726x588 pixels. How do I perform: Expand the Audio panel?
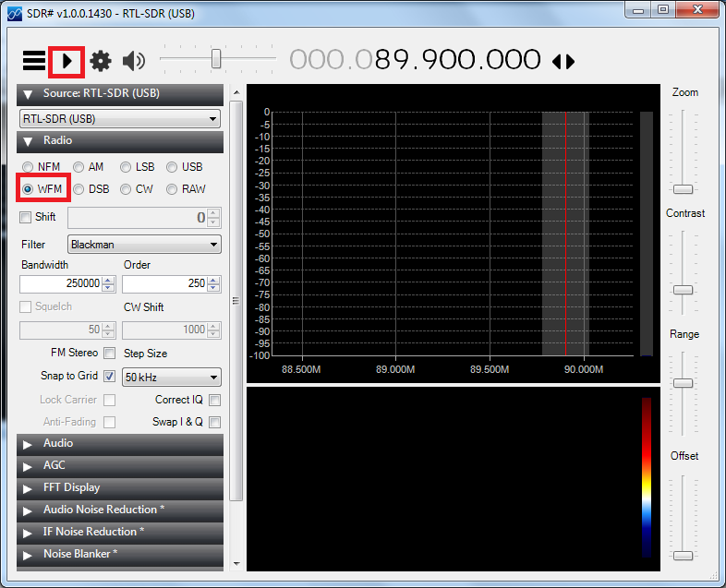[120, 444]
